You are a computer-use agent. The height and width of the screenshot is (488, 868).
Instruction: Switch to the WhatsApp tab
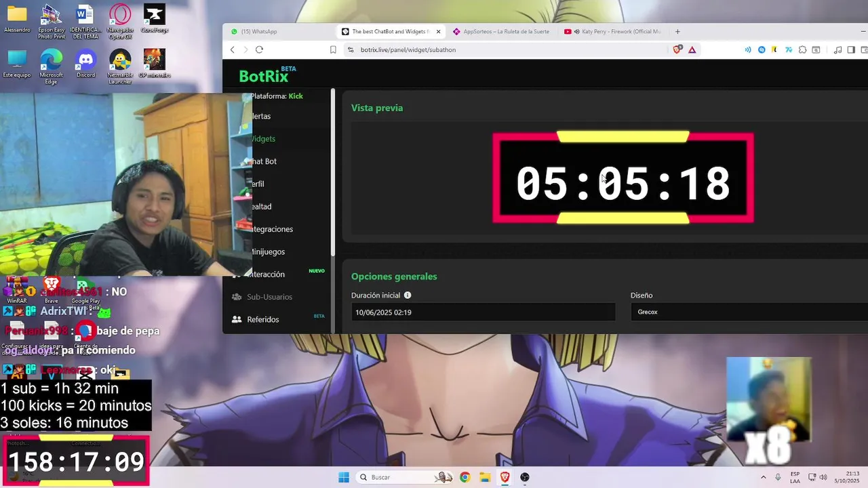click(278, 31)
